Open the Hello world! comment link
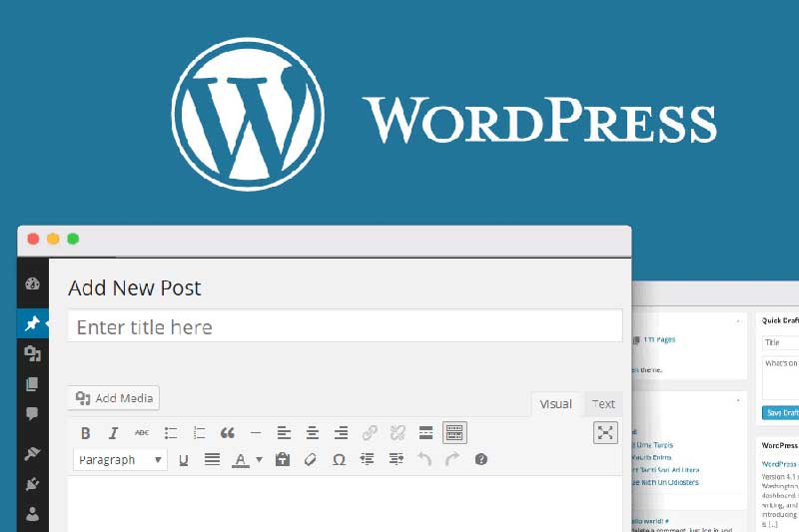 coord(650,521)
